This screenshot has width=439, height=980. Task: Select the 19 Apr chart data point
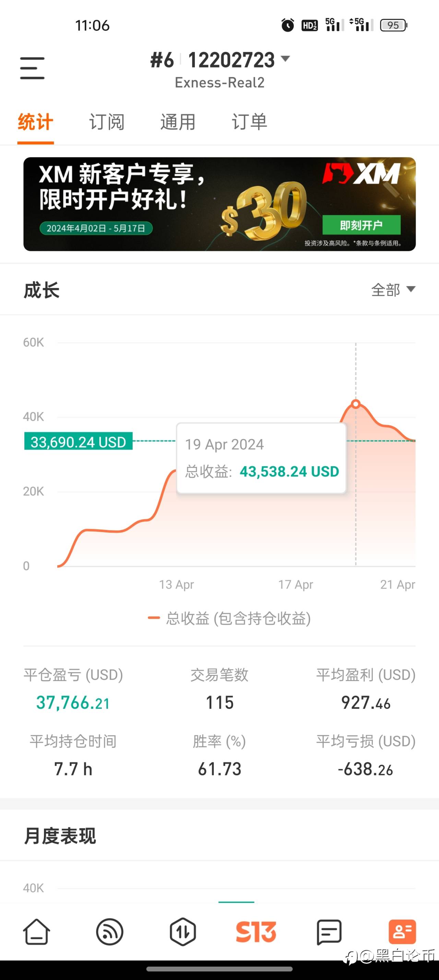356,404
